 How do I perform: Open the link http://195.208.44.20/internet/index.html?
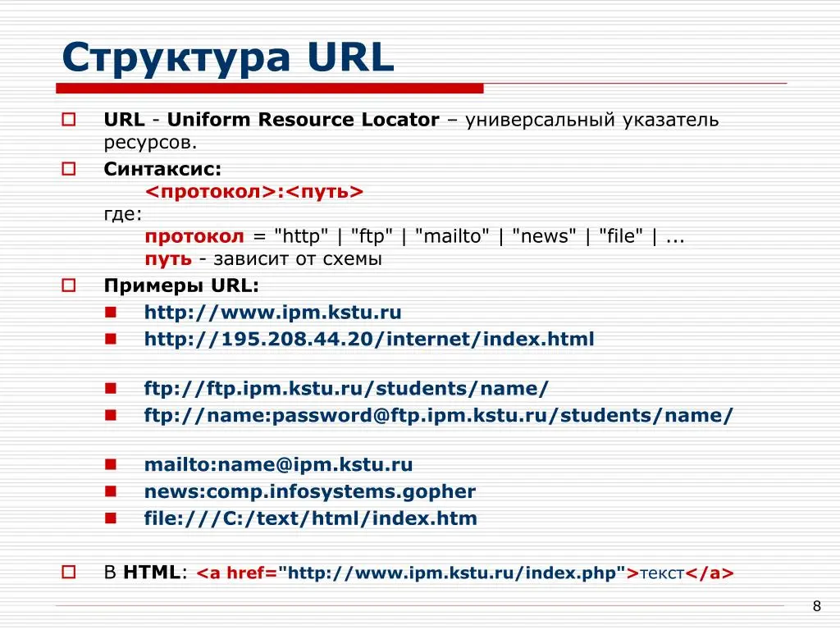tap(370, 339)
